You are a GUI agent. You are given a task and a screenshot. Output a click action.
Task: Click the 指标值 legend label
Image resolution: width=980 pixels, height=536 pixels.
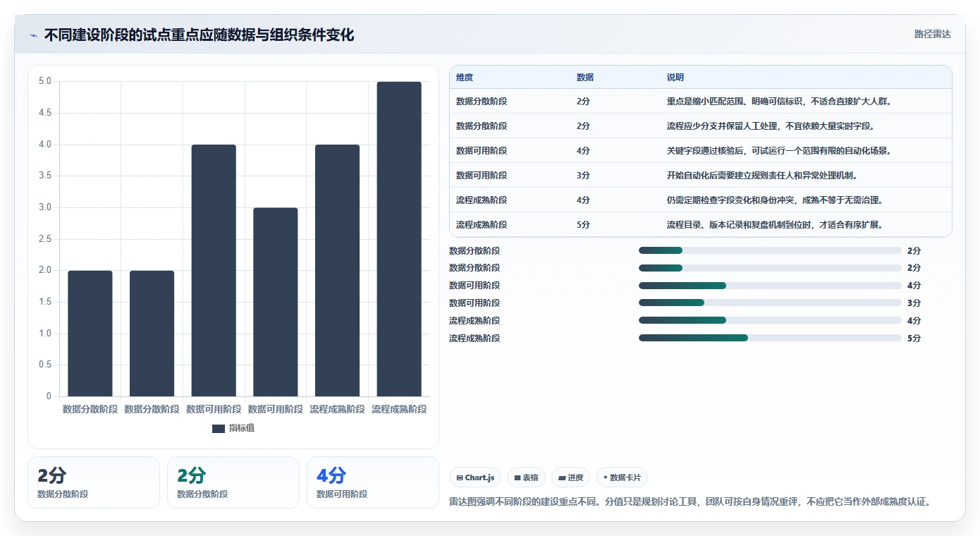242,428
